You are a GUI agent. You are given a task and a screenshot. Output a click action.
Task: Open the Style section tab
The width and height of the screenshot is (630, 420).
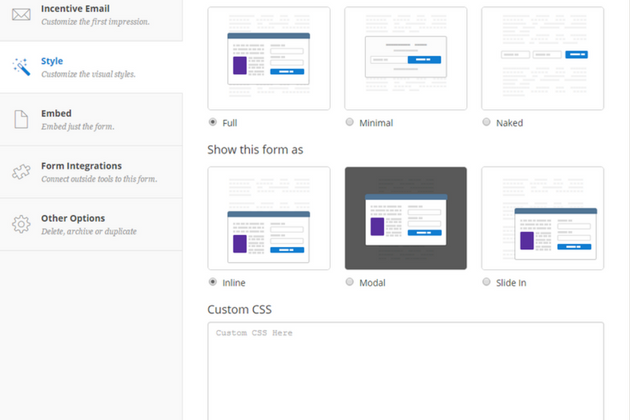[91, 67]
